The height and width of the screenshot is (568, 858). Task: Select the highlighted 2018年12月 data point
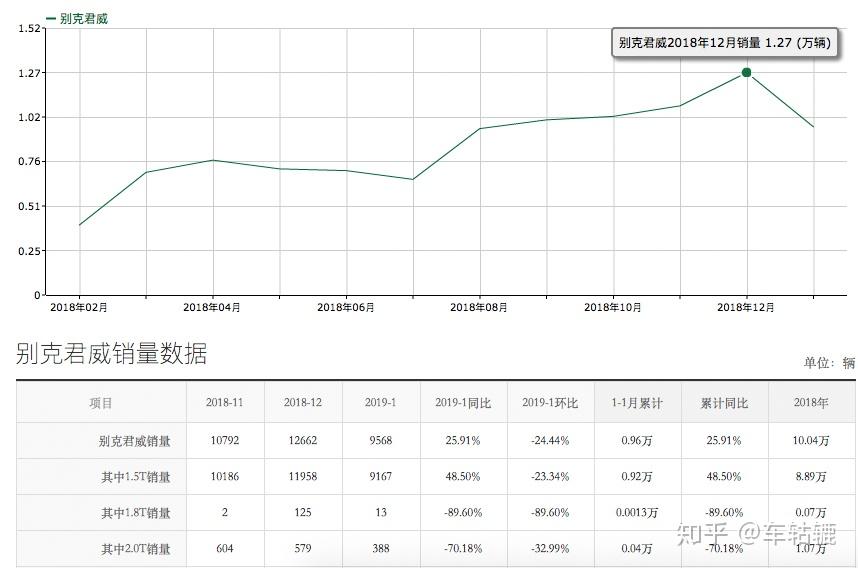[746, 72]
